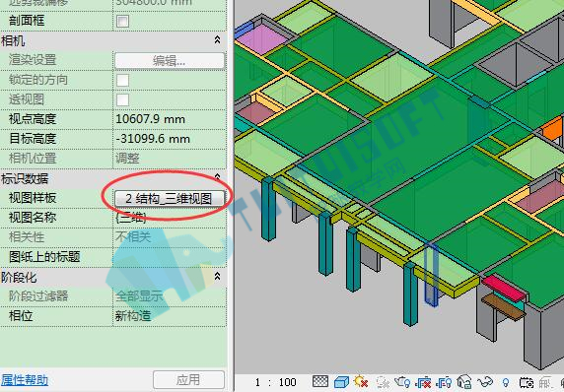
Task: Open the Visual Style cube icon
Action: [341, 381]
